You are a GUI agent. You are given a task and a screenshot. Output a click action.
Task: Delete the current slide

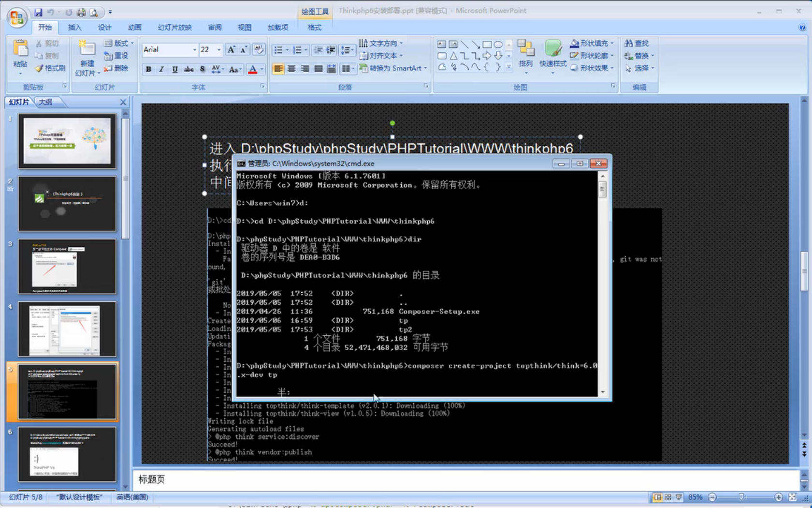click(116, 68)
